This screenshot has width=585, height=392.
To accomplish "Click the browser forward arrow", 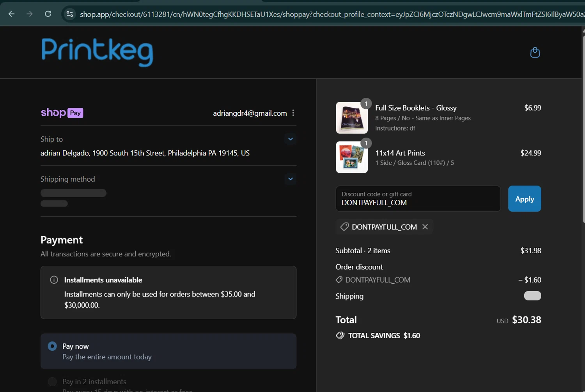I will tap(30, 14).
